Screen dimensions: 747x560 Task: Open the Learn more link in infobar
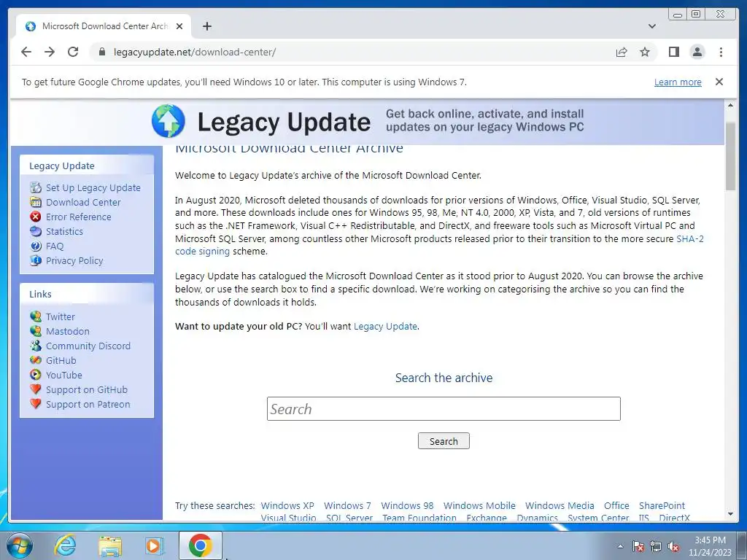(x=678, y=82)
